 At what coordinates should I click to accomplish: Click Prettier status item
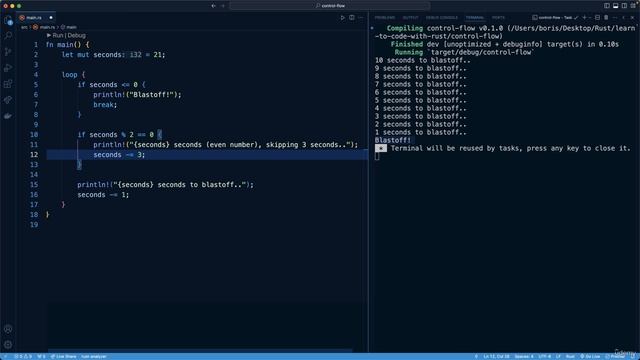point(615,356)
